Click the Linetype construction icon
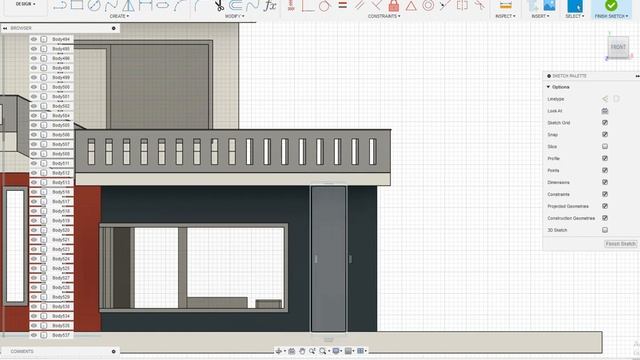This screenshot has height=360, width=640. pyautogui.click(x=605, y=99)
